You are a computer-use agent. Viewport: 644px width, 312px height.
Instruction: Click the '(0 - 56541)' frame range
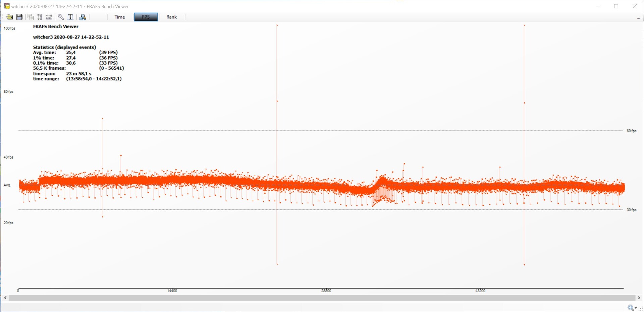point(112,68)
